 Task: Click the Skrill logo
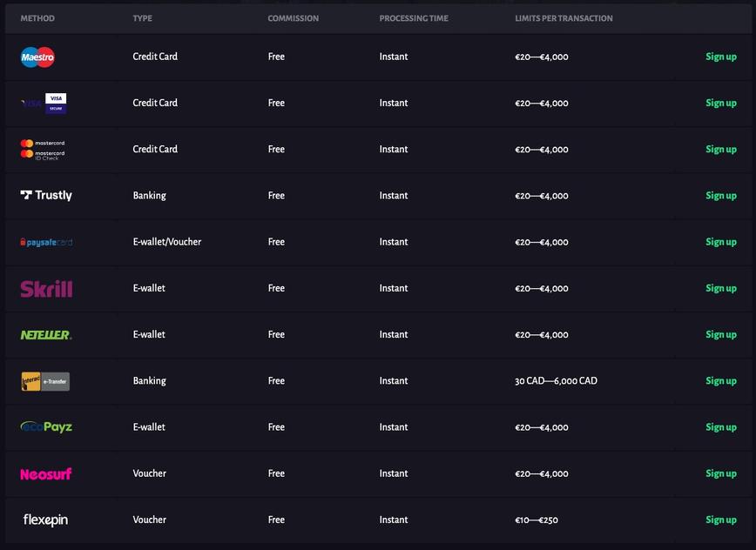click(46, 289)
